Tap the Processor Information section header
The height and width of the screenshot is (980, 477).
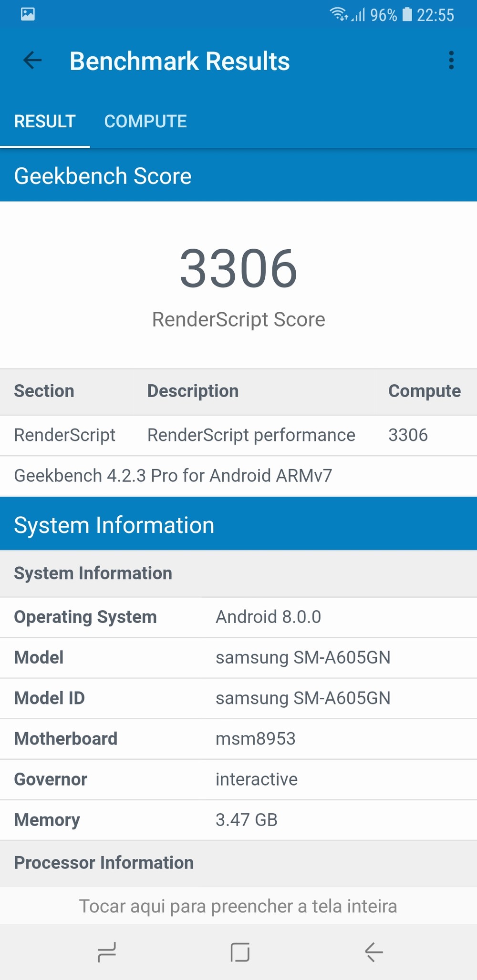coord(104,863)
